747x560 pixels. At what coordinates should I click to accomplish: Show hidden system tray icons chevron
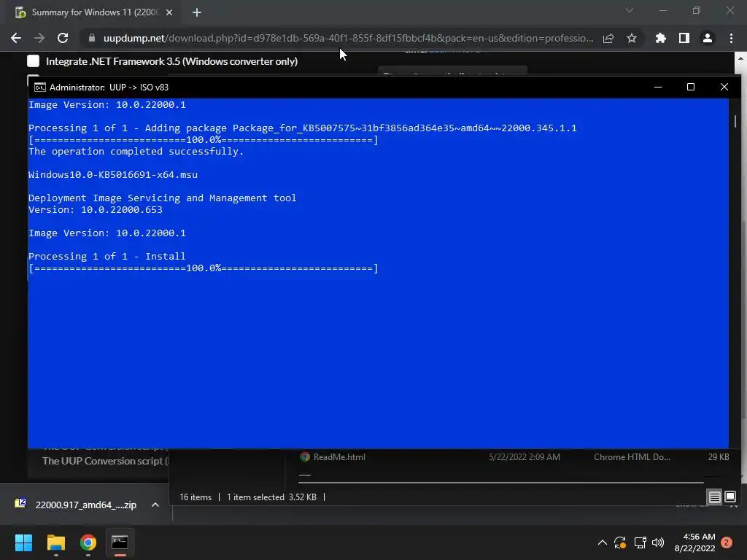[x=602, y=542]
